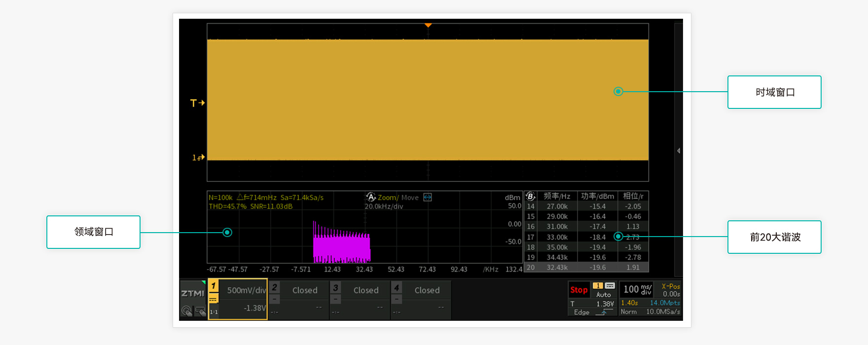The height and width of the screenshot is (345, 868).
Task: Click the knob A icon next to Zoom
Action: point(371,197)
